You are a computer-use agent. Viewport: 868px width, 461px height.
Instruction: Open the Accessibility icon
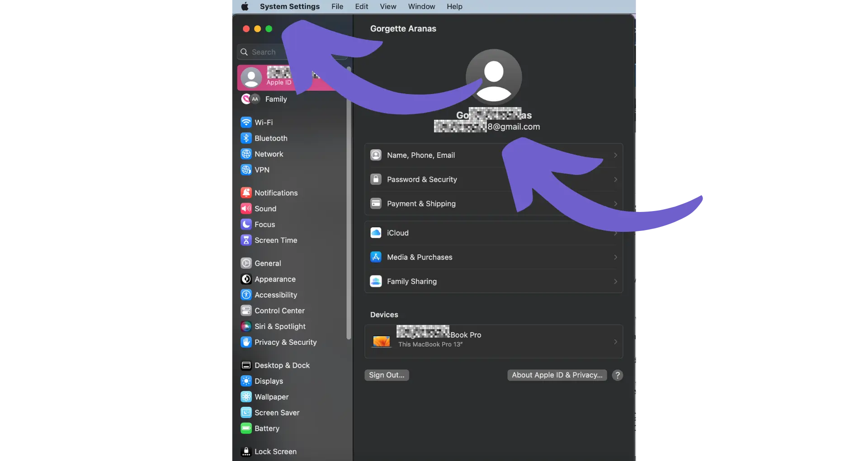point(246,295)
